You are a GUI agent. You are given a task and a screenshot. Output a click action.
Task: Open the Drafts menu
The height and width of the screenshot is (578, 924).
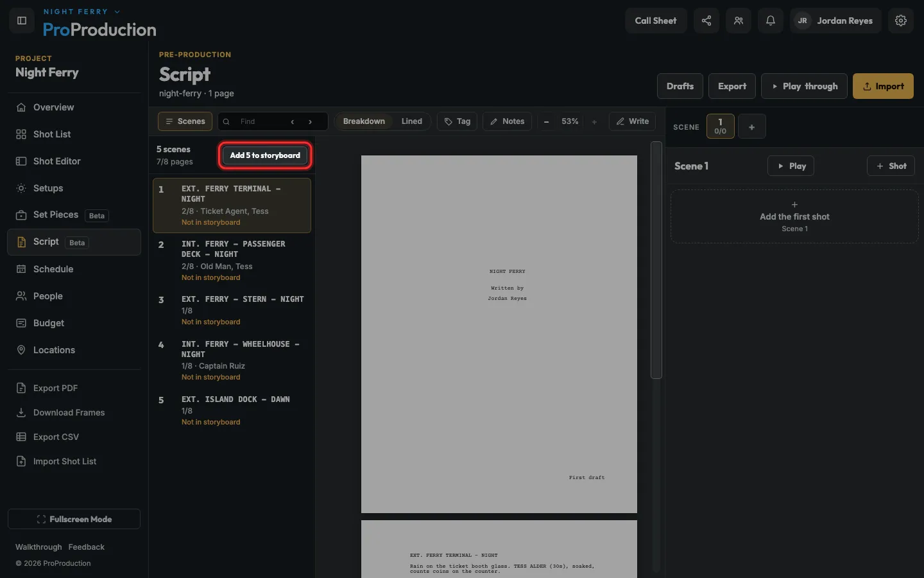coord(680,86)
